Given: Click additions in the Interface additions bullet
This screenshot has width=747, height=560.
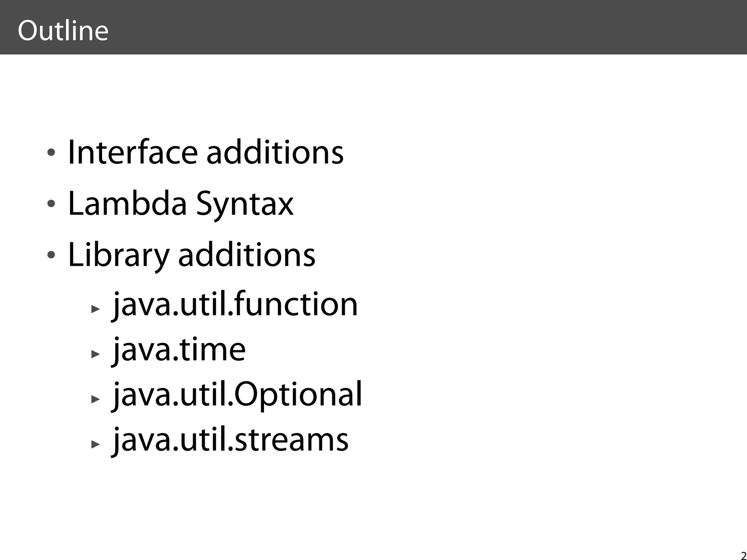Looking at the screenshot, I should pos(275,152).
